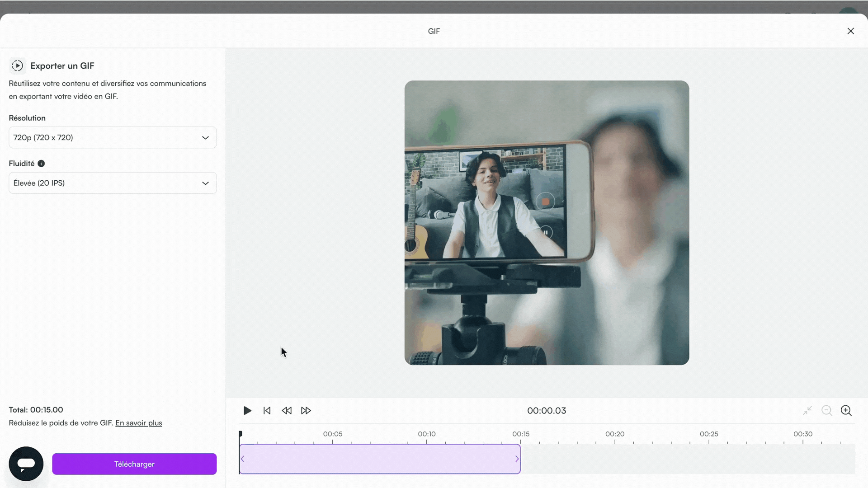Screen dimensions: 868x488
Task: Open the chat support bubble
Action: click(26, 464)
